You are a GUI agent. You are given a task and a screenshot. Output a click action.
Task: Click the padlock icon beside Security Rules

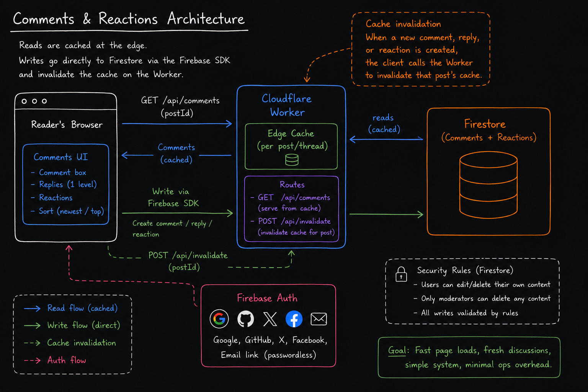[401, 274]
